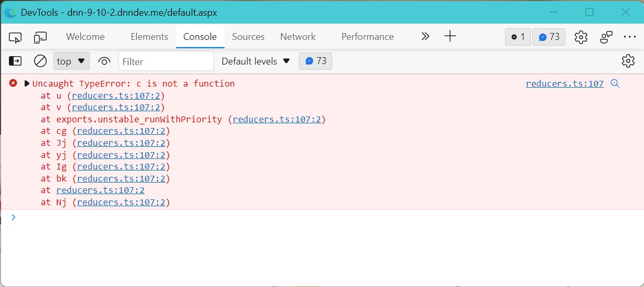Open reducers.ts:107 source link at message right
644x287 pixels.
(565, 83)
